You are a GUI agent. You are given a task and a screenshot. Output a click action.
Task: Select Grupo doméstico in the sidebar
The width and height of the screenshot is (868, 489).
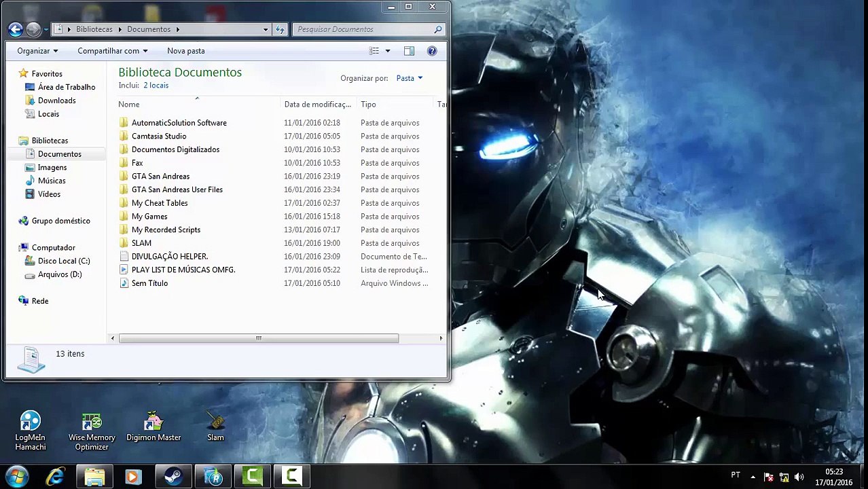click(60, 221)
